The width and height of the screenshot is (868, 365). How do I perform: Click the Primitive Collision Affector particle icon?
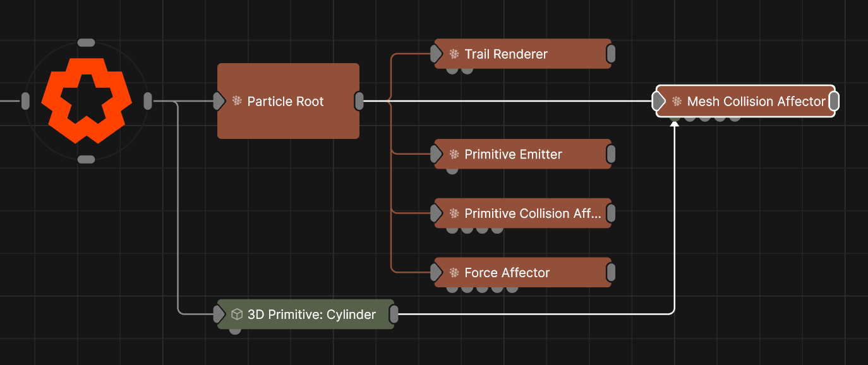tap(454, 213)
